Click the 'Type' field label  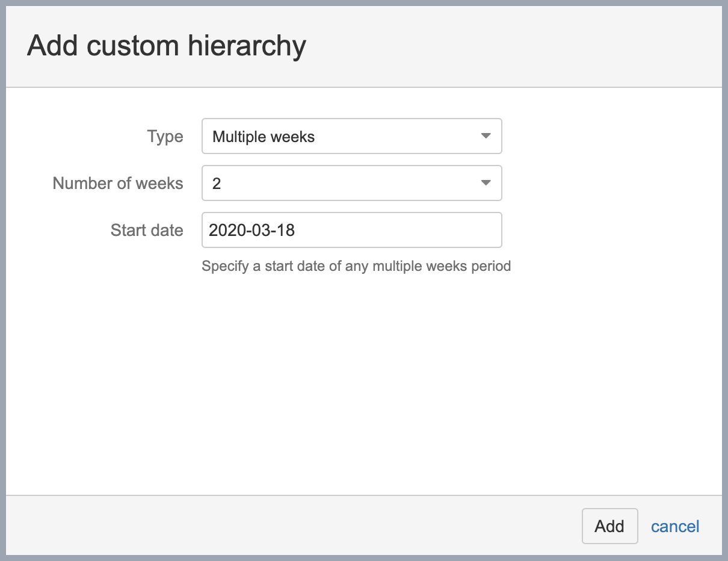pyautogui.click(x=165, y=137)
